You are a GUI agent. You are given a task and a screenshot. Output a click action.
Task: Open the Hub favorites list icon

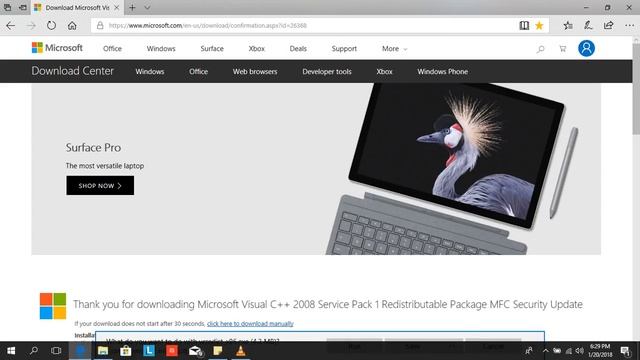[568, 26]
